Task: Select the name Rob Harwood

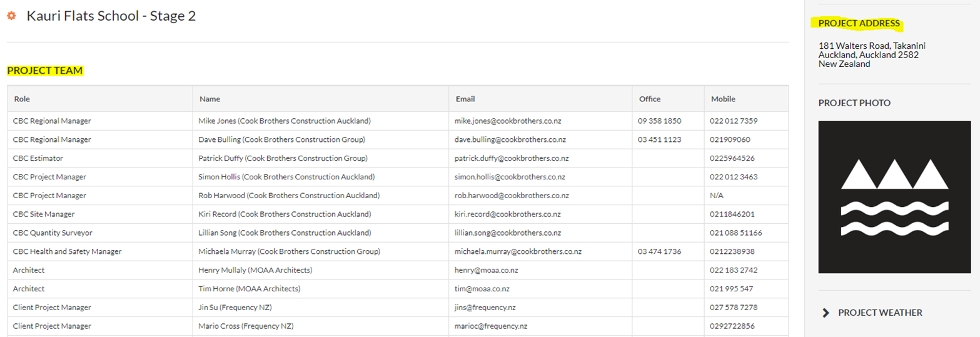Action: click(x=221, y=196)
